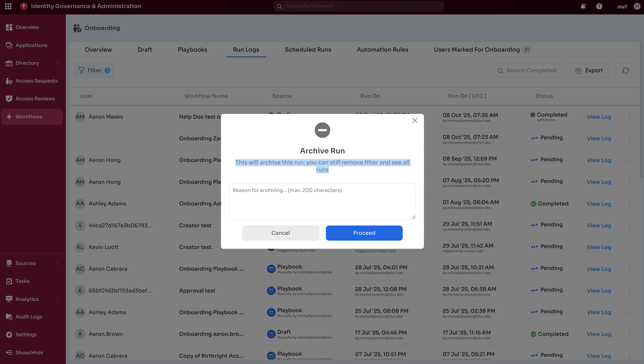
Task: Open the app launcher grid icon
Action: (x=8, y=6)
